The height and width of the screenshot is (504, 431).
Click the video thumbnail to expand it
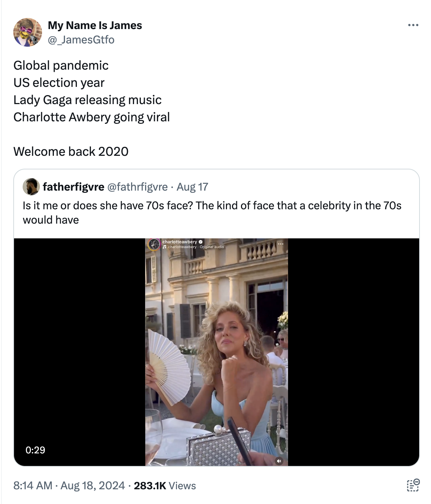point(215,352)
